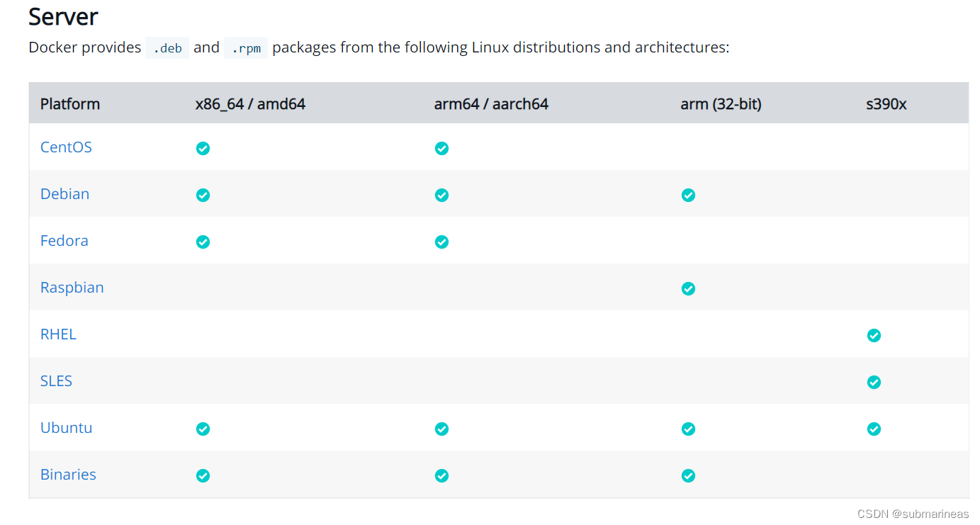980x525 pixels.
Task: Click Debian x86_64 / amd64 checkmark
Action: pyautogui.click(x=203, y=195)
